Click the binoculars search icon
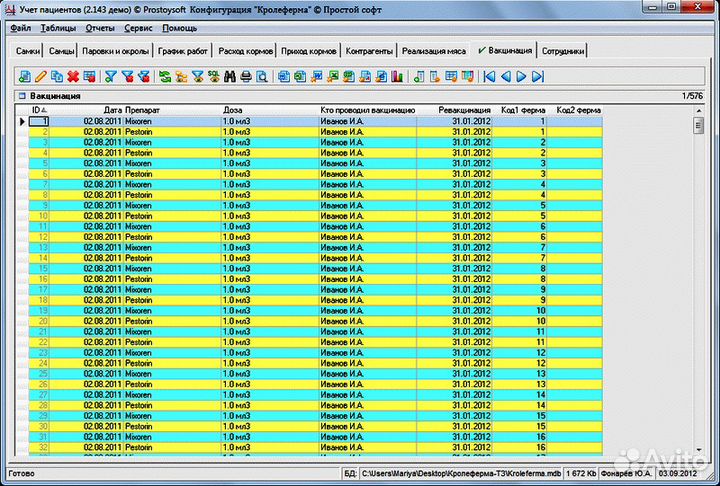Image resolution: width=720 pixels, height=486 pixels. [229, 76]
